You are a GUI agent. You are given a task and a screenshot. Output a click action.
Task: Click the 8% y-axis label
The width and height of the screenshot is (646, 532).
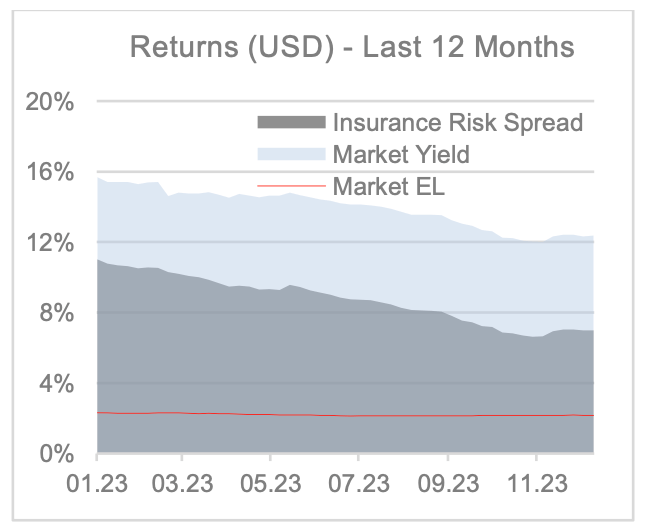(x=58, y=313)
